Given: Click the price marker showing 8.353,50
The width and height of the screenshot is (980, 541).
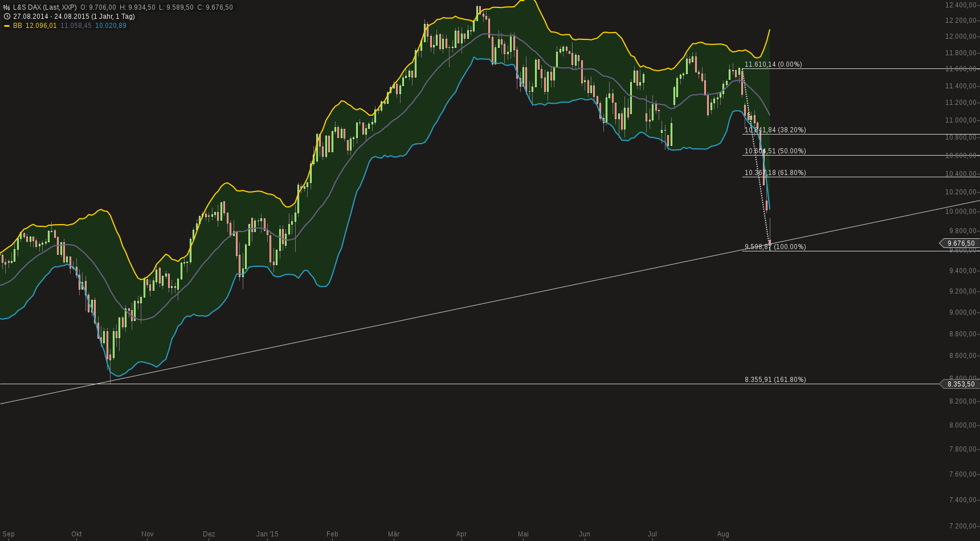Looking at the screenshot, I should (960, 384).
